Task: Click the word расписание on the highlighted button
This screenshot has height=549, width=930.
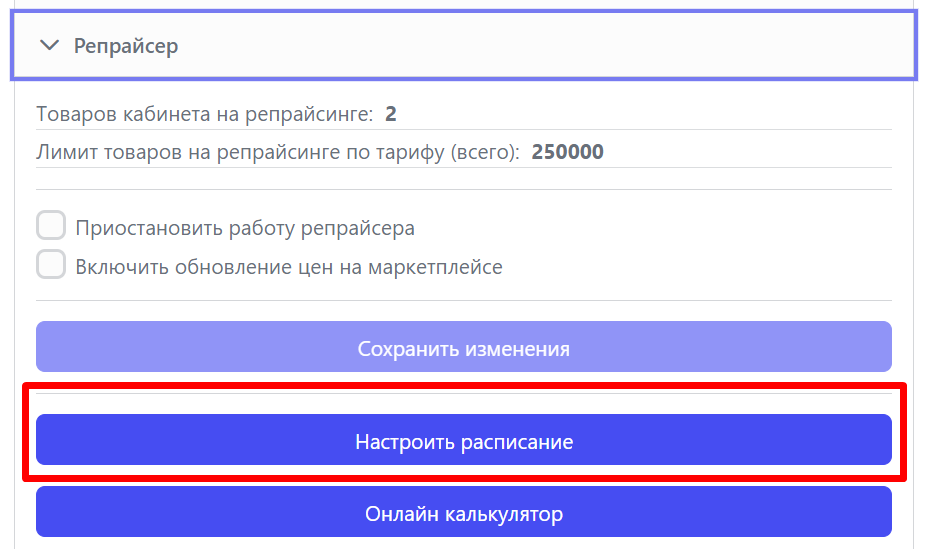Action: click(x=517, y=442)
